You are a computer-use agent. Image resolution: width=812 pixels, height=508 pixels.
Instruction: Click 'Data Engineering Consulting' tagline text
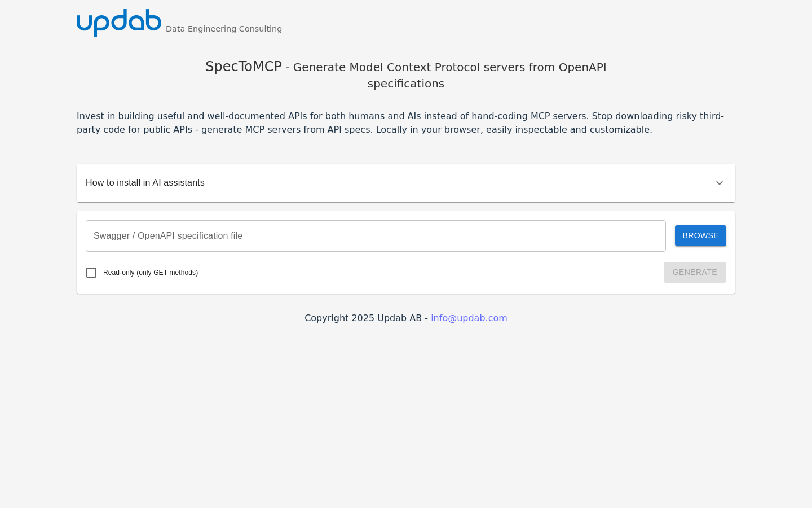pyautogui.click(x=224, y=29)
